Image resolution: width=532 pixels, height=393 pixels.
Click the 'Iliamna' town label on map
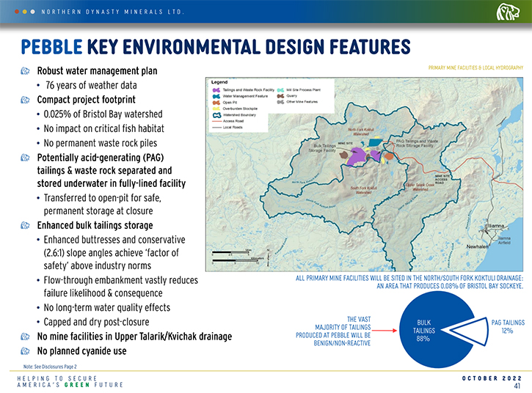click(x=496, y=226)
